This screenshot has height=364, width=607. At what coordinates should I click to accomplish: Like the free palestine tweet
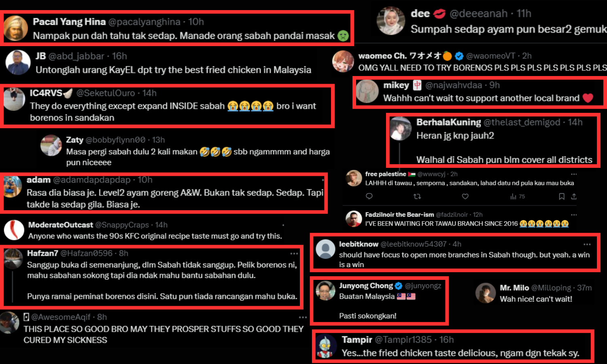pos(465,197)
